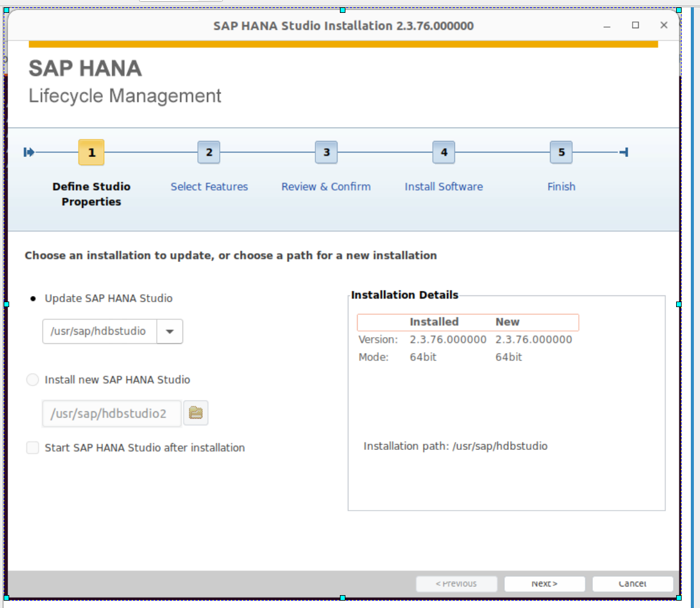Open the /usr/sap/hdbstudio path dropdown arrow
The image size is (700, 608).
pyautogui.click(x=170, y=332)
